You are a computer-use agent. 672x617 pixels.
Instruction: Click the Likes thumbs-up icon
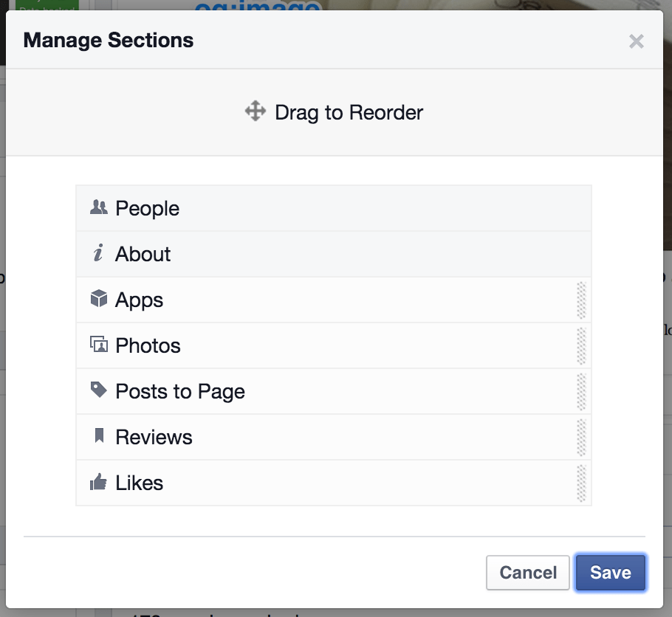[98, 483]
